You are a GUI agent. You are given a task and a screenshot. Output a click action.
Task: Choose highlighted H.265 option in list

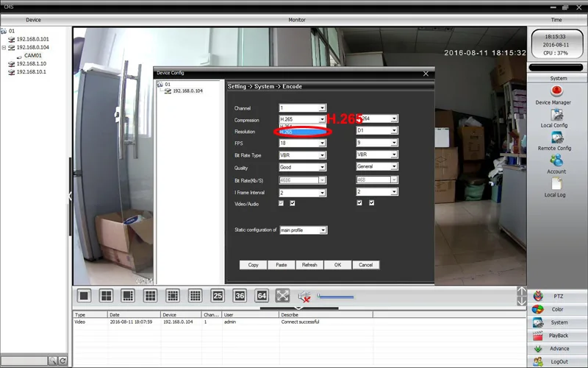point(302,132)
